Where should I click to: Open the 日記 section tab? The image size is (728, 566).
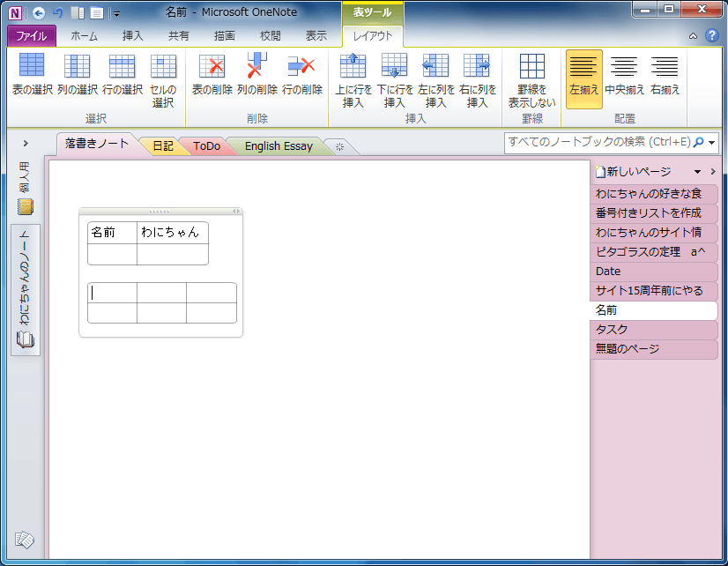tap(163, 145)
